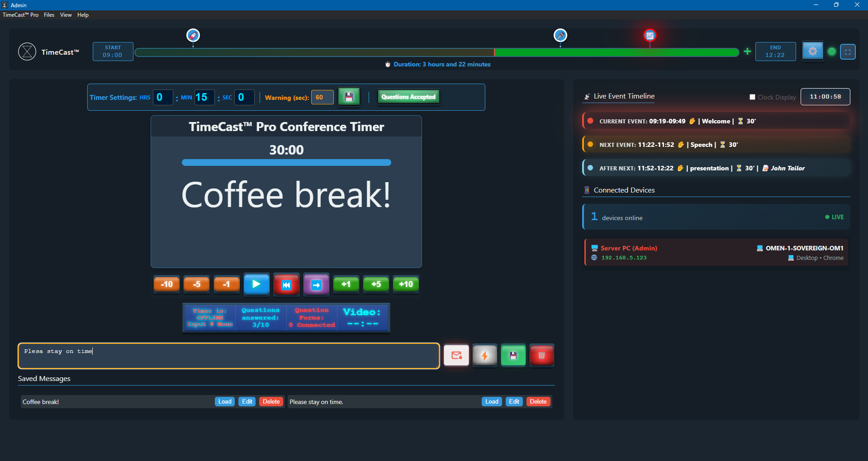
Task: Toggle the Questions Accepted button
Action: click(x=408, y=97)
